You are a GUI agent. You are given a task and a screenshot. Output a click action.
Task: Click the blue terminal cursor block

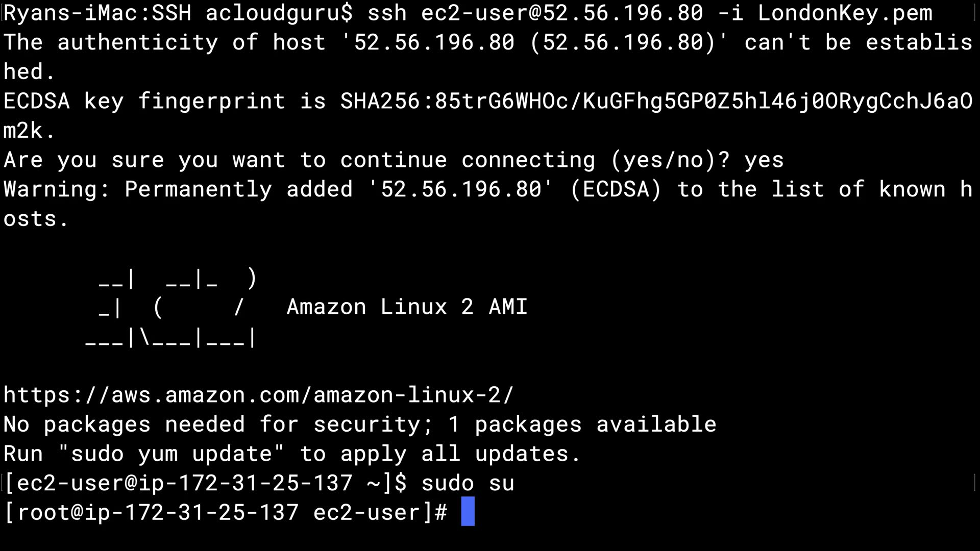(468, 512)
